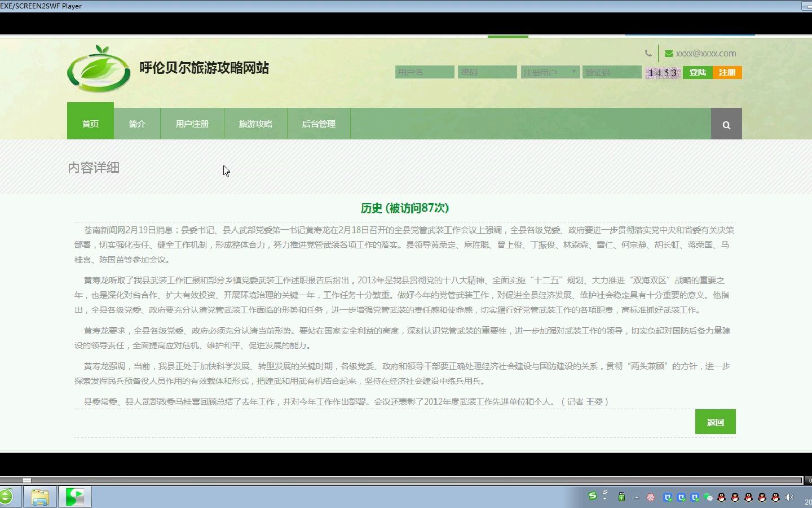The height and width of the screenshot is (508, 812).
Task: Switch to the 旅游攻略 tab
Action: click(x=255, y=124)
